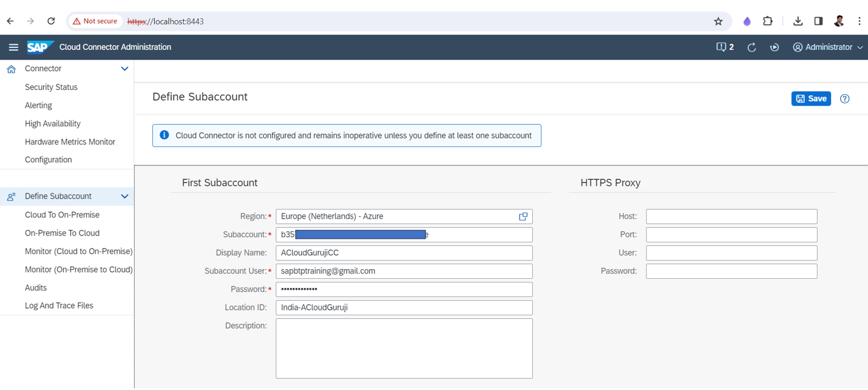The width and height of the screenshot is (868, 390).
Task: Go to Security Status page
Action: 51,87
